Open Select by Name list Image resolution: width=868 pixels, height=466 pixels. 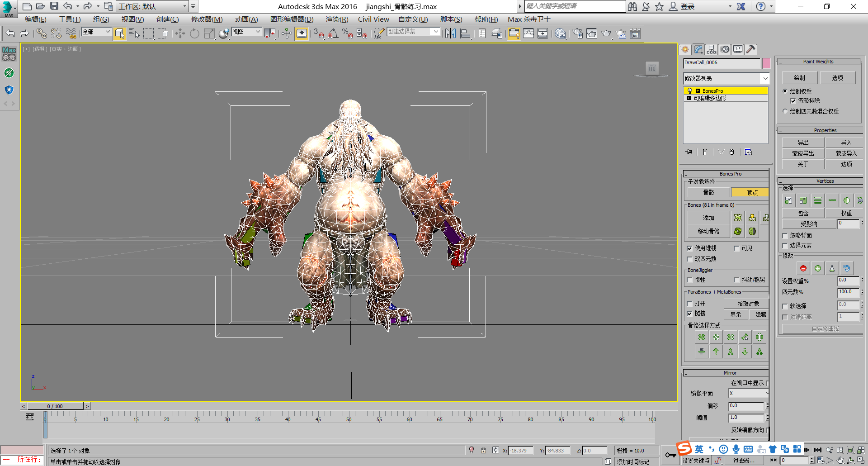(134, 33)
